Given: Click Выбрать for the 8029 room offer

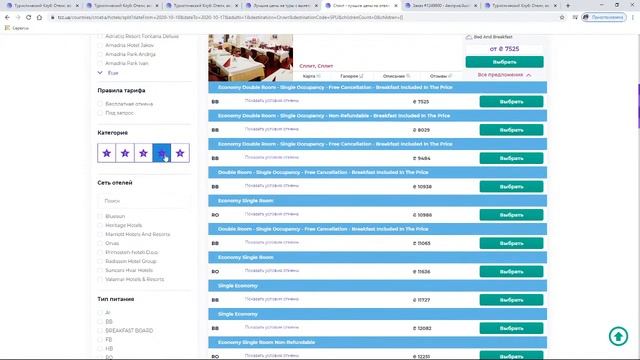Looking at the screenshot, I should 511,130.
